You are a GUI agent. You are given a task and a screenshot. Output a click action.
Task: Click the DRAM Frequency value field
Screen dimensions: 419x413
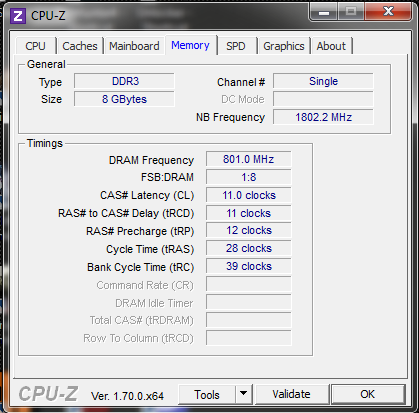pos(249,159)
